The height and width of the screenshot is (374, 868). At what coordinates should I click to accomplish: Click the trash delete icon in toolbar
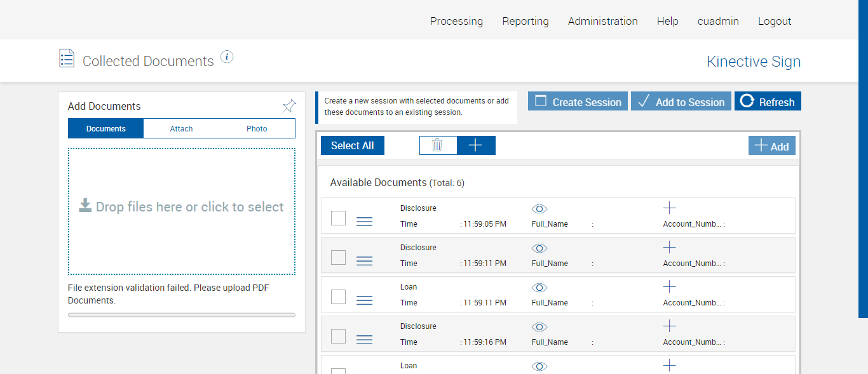point(438,145)
